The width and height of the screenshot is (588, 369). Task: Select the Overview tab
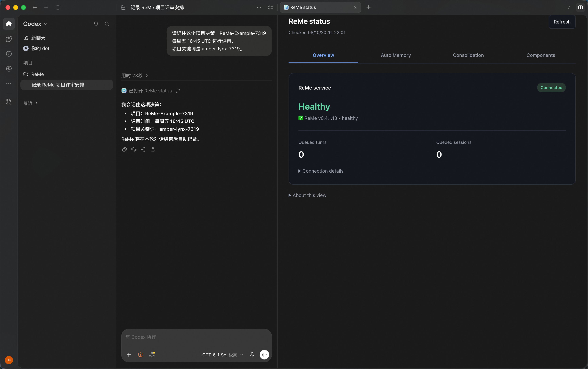pos(323,55)
